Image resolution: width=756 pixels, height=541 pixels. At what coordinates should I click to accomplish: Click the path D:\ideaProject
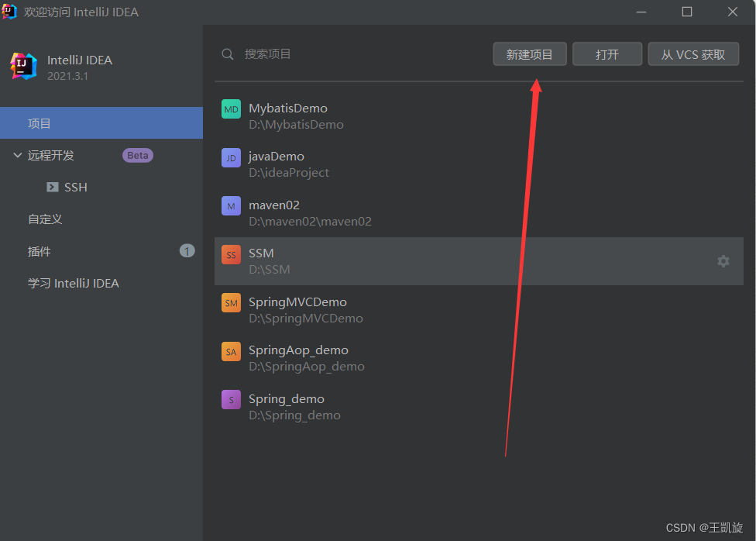point(289,173)
